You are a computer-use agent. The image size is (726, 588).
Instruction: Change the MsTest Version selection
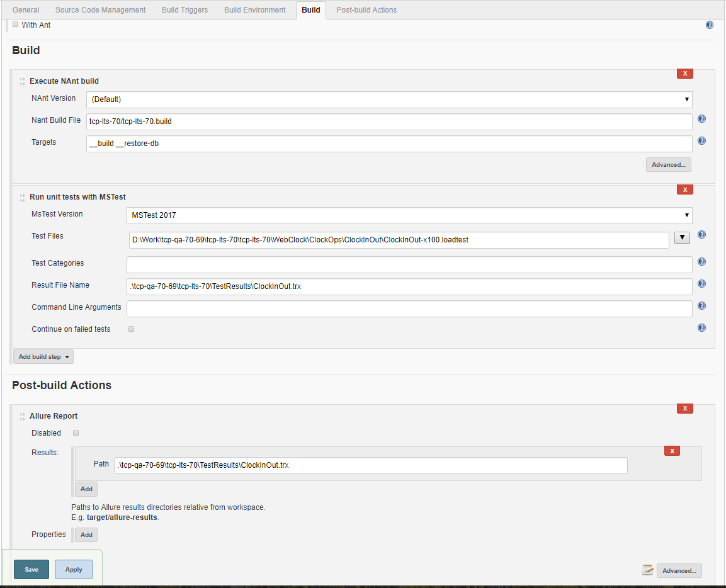[408, 215]
